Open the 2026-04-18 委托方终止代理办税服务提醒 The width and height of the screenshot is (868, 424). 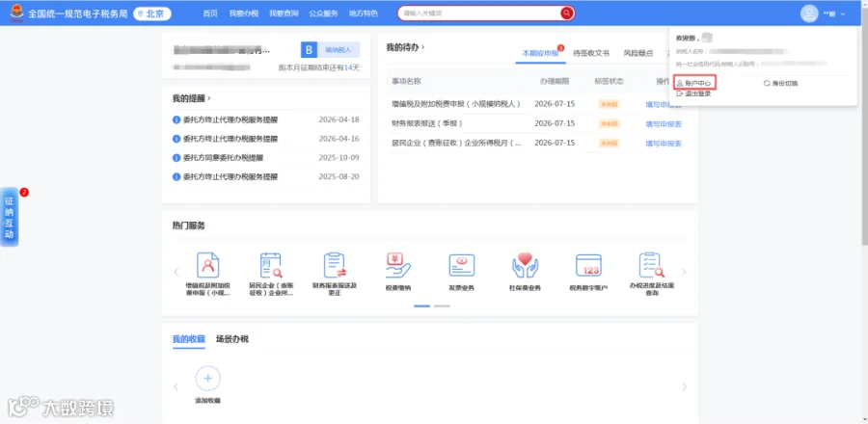coord(231,119)
